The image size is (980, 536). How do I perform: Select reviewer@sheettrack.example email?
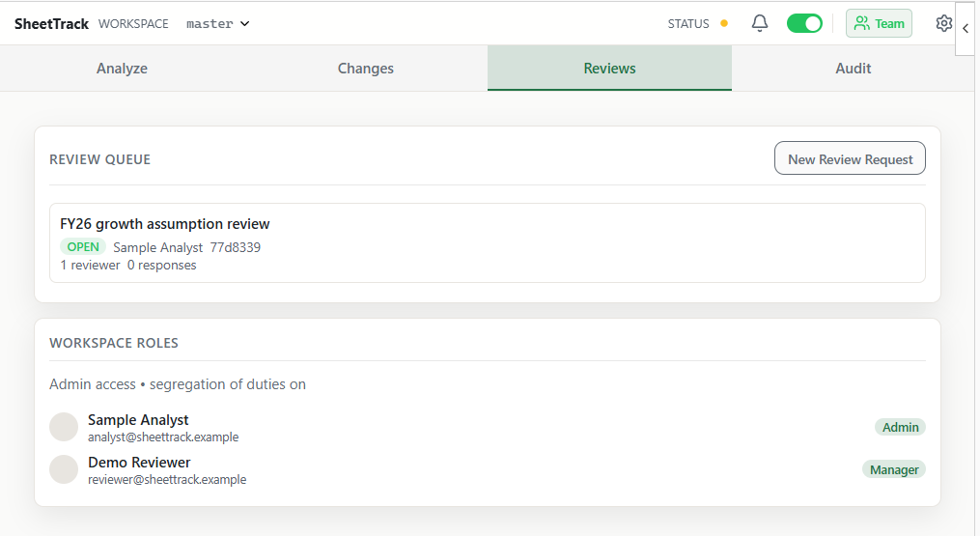tap(167, 480)
